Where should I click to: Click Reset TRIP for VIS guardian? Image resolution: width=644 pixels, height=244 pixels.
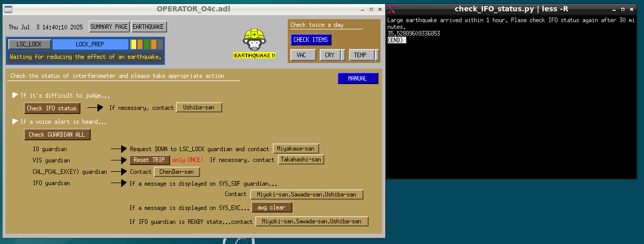click(149, 160)
